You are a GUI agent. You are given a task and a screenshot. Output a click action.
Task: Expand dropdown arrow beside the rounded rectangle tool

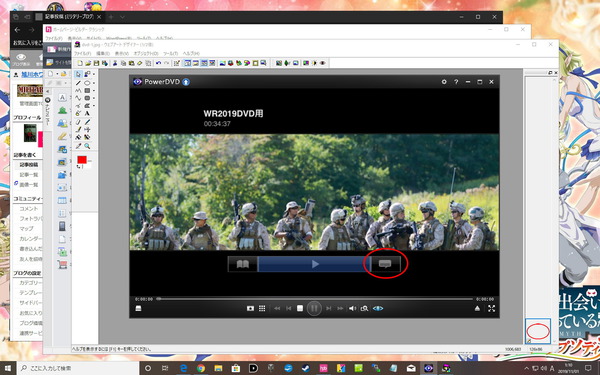93,99
